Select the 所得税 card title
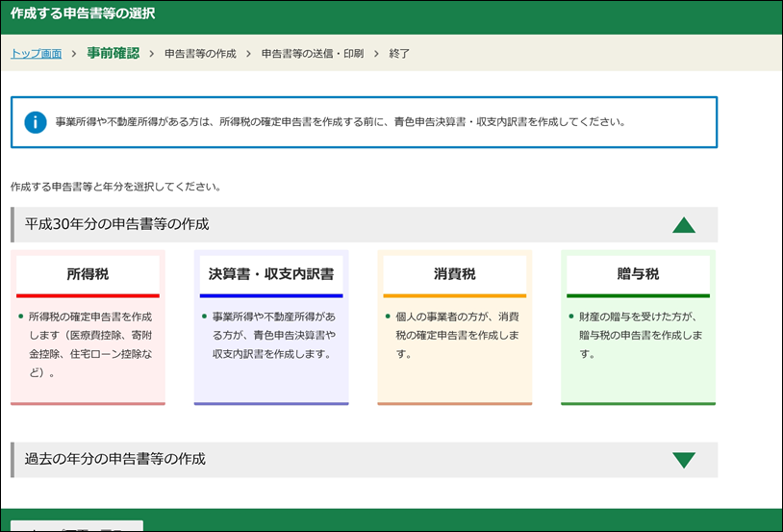The height and width of the screenshot is (532, 783). point(88,274)
